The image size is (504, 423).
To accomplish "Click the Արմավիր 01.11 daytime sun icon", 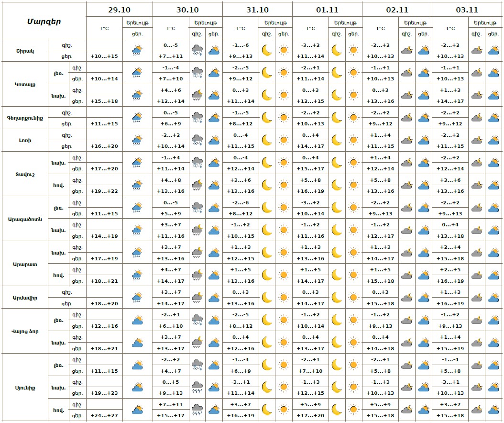I will (x=353, y=298).
